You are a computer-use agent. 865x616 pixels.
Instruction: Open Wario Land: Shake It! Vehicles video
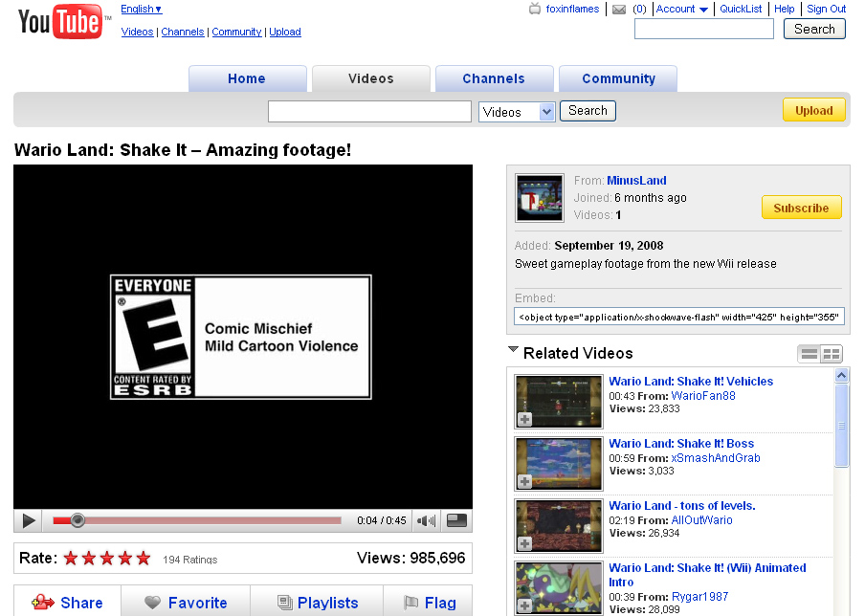tap(691, 381)
